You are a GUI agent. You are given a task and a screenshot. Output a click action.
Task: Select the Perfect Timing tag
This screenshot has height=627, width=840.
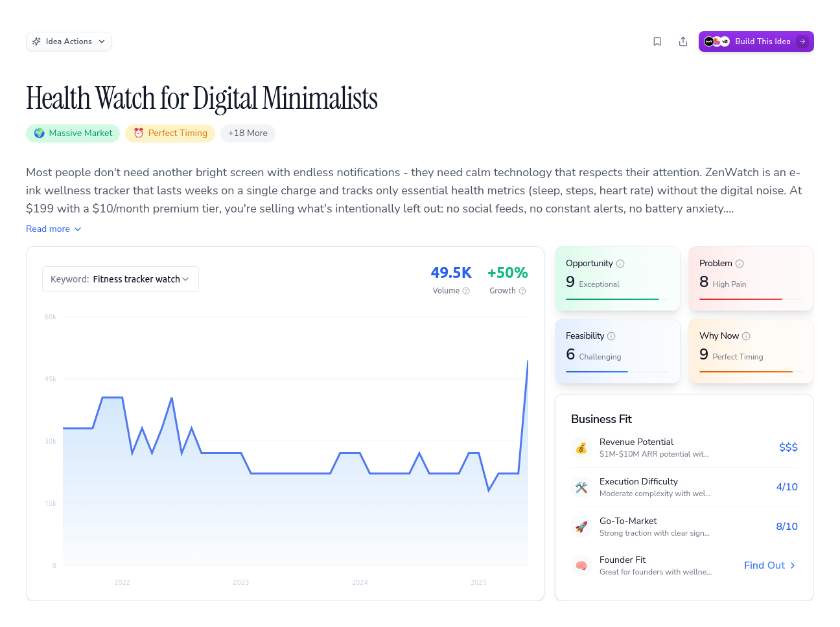tap(170, 133)
